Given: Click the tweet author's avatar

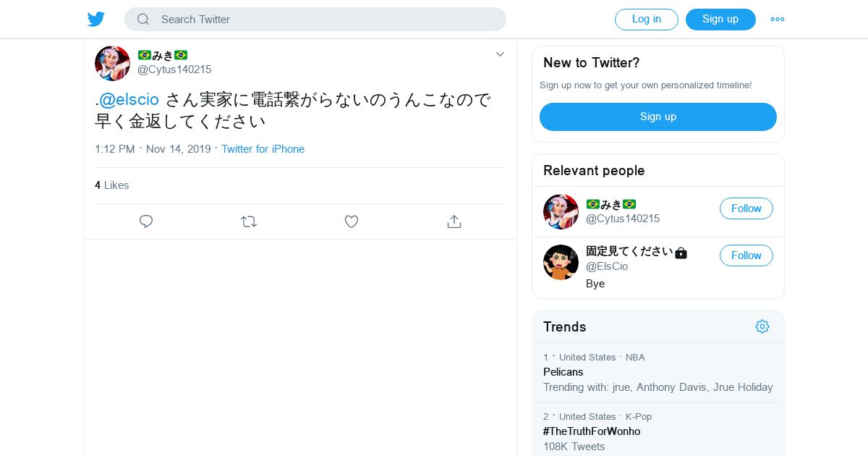Looking at the screenshot, I should 112,63.
